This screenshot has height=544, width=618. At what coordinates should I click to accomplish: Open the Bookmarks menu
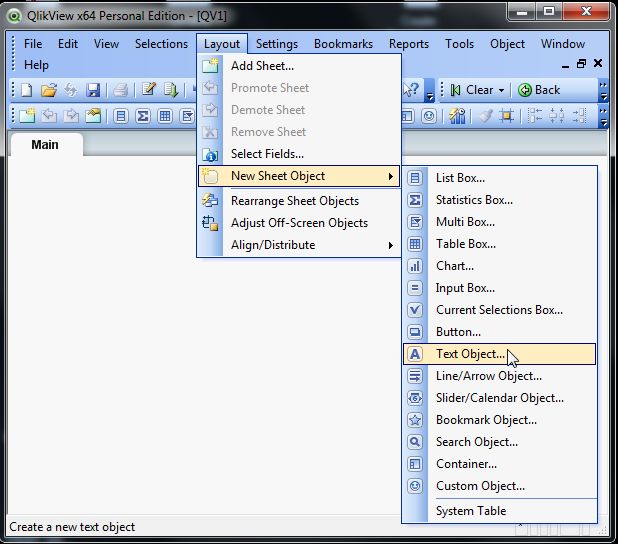pyautogui.click(x=343, y=44)
